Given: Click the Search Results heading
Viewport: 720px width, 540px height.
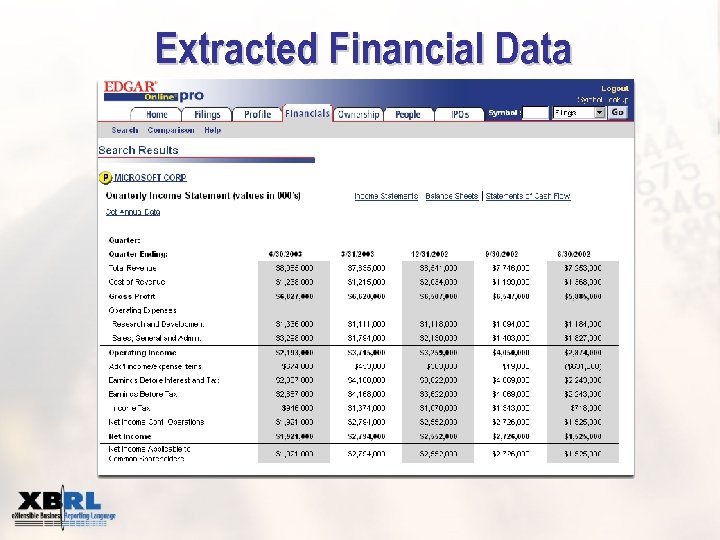Looking at the screenshot, I should point(138,150).
